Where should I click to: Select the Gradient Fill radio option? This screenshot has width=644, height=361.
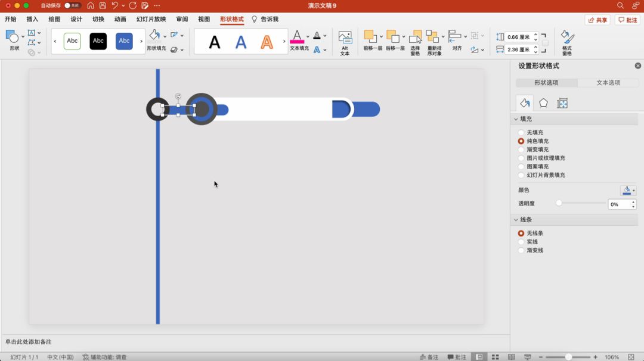tap(521, 150)
